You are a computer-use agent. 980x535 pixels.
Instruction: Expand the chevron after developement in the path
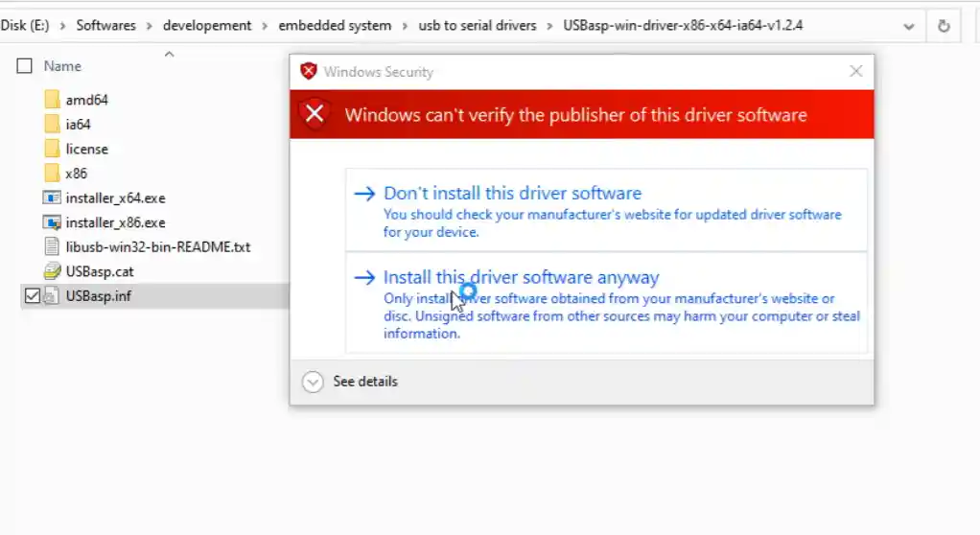(x=265, y=26)
